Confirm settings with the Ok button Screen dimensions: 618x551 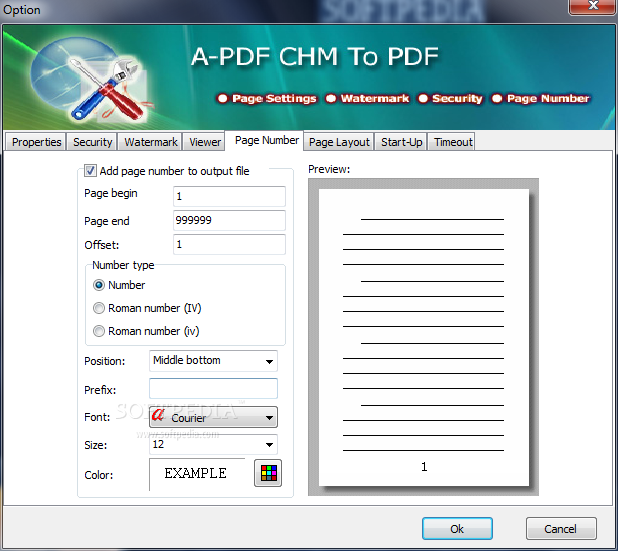[x=457, y=529]
